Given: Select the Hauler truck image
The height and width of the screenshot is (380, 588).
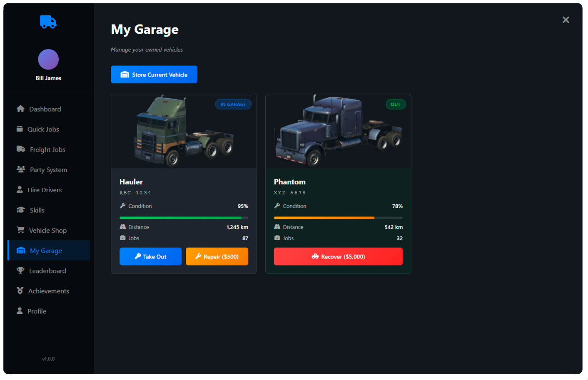Looking at the screenshot, I should 184,131.
